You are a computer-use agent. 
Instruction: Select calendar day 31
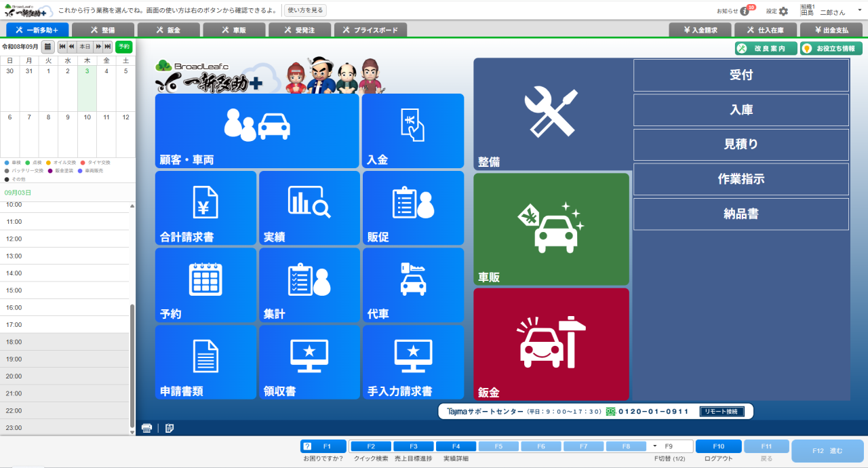pos(29,88)
